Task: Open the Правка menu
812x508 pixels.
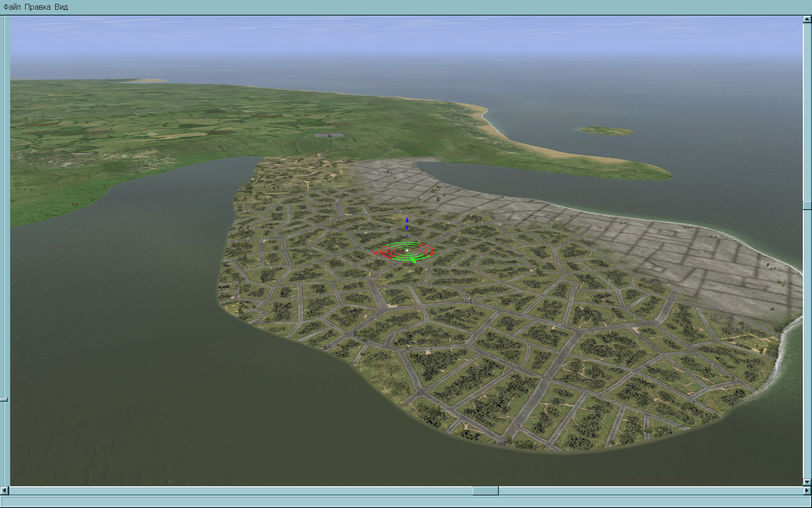Action: coord(38,7)
